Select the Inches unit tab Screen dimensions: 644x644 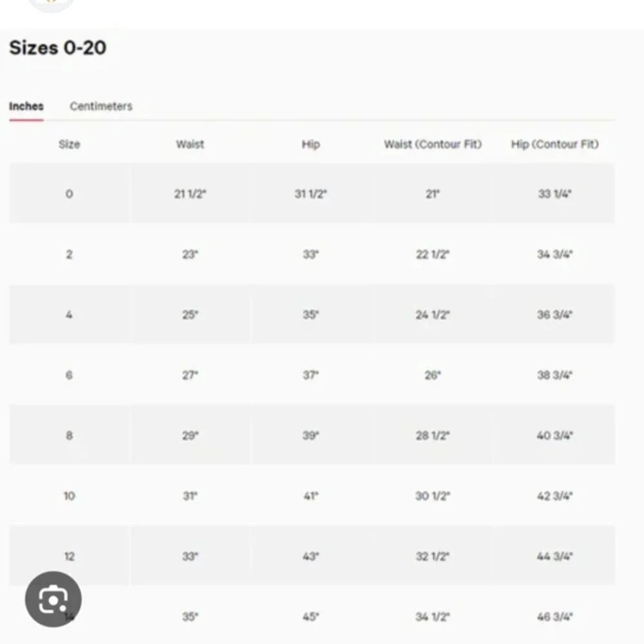(26, 106)
